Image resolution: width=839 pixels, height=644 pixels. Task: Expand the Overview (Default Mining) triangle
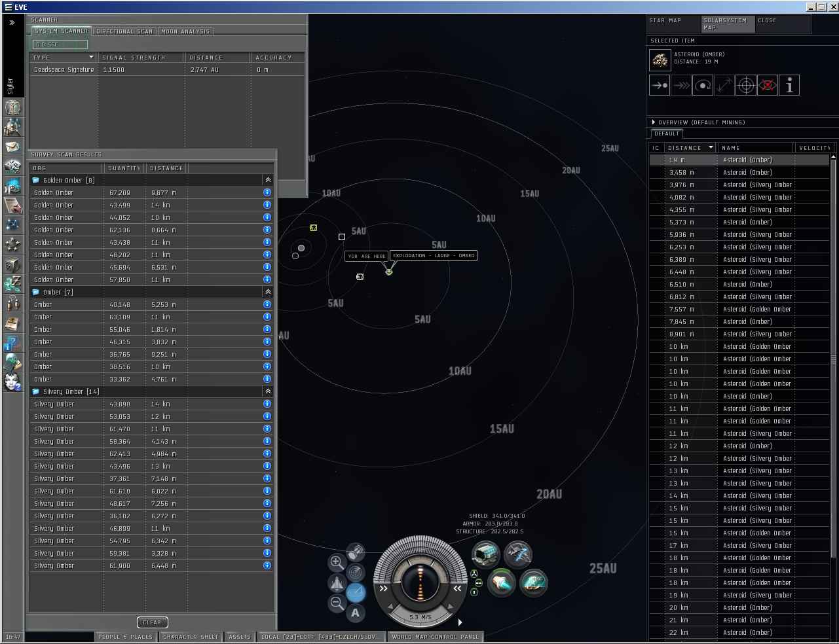point(653,122)
